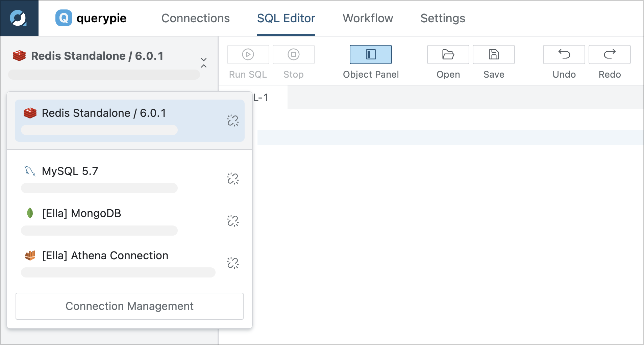Select the [Ella] MongoDB connection
644x345 pixels.
click(130, 221)
